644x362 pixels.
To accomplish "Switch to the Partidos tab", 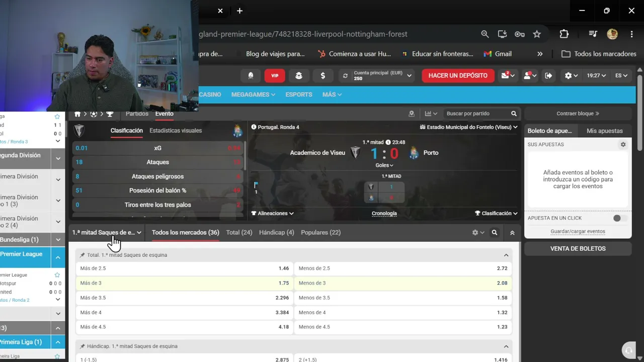I will click(137, 114).
